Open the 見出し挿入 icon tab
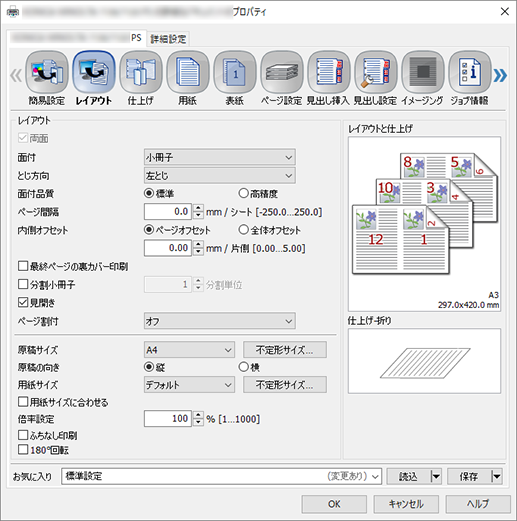 point(329,78)
